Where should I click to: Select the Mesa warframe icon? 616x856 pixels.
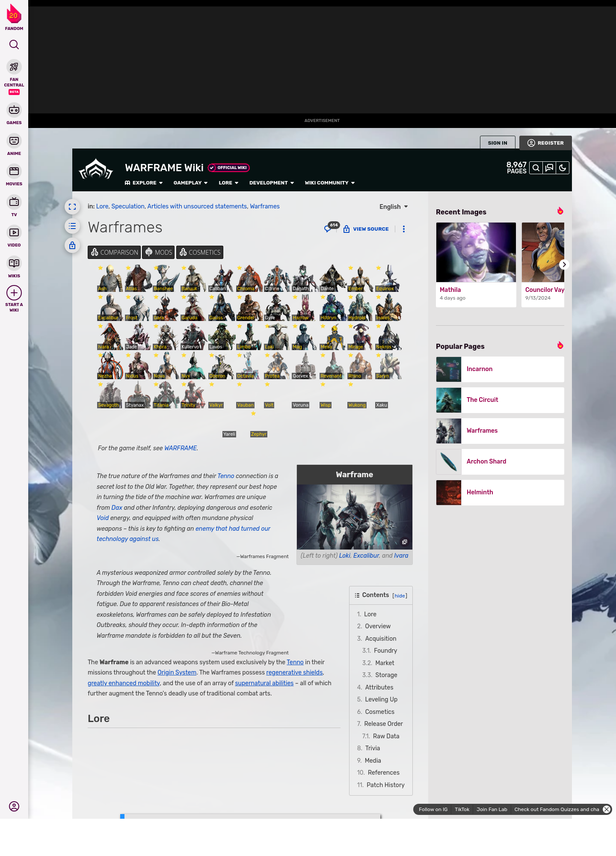[x=333, y=336]
